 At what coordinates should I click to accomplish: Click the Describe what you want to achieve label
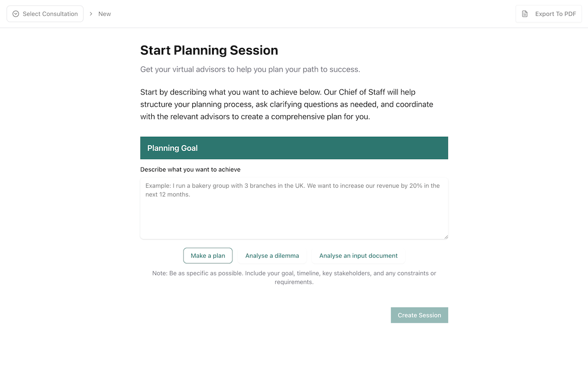pyautogui.click(x=190, y=169)
